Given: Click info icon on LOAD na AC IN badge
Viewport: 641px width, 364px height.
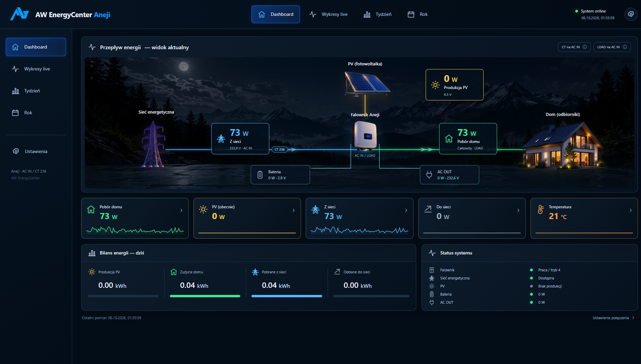Looking at the screenshot, I should click(625, 47).
